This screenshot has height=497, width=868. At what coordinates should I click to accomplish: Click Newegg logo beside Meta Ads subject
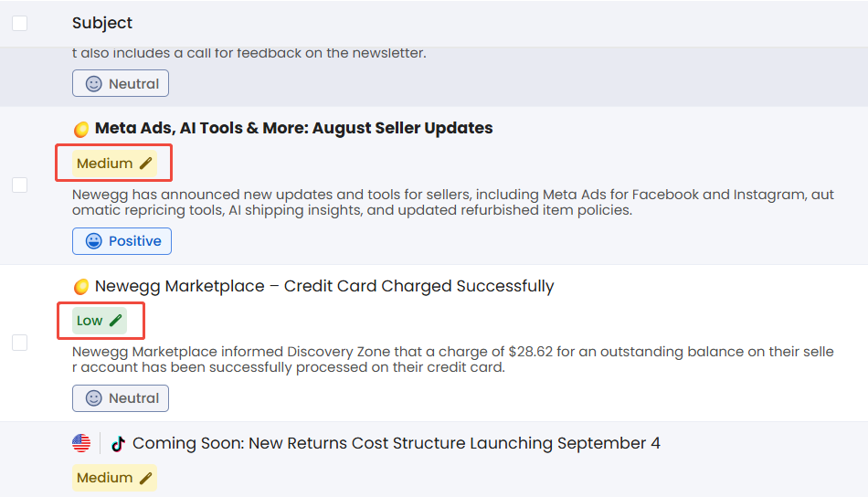point(81,130)
